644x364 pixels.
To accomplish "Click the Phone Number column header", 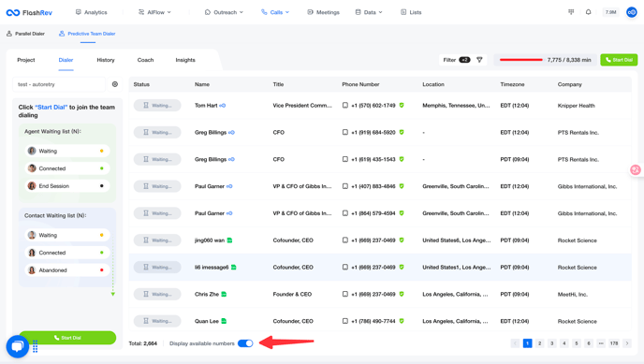I will (360, 84).
